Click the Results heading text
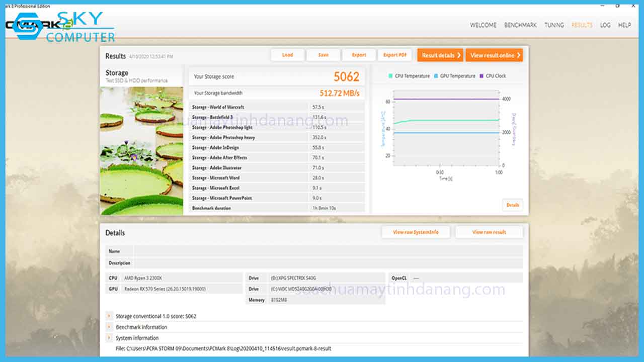644x362 pixels. coord(115,56)
